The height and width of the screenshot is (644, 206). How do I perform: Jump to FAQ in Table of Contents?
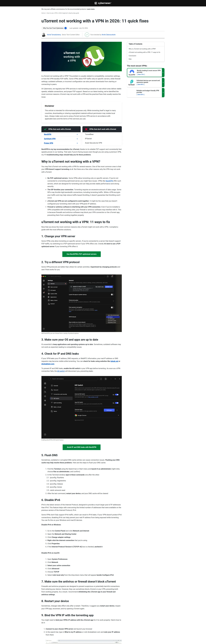coord(130,59)
